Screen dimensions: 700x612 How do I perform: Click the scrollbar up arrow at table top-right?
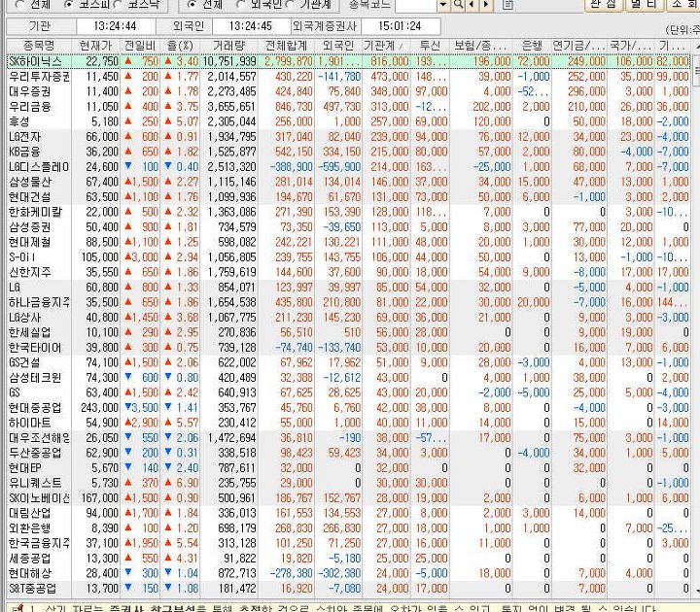696,46
